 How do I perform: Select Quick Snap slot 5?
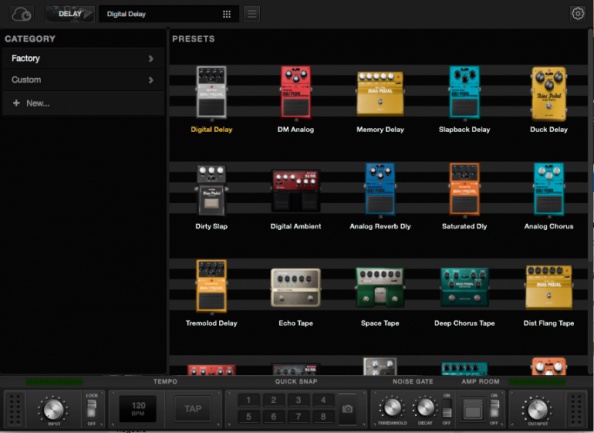coord(249,417)
